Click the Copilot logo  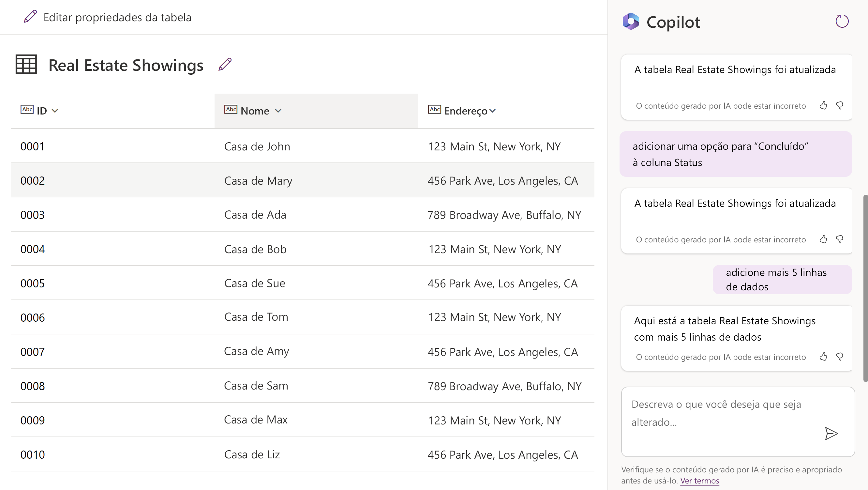tap(631, 22)
